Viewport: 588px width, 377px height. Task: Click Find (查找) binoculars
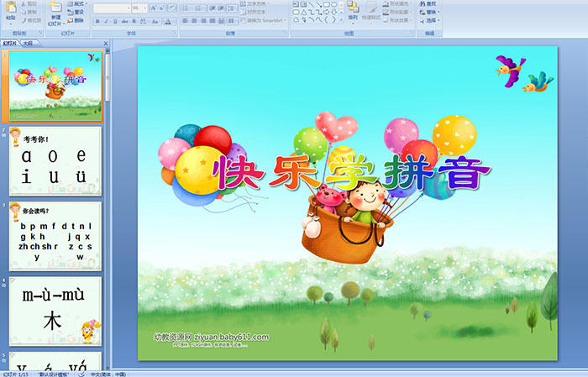428,3
